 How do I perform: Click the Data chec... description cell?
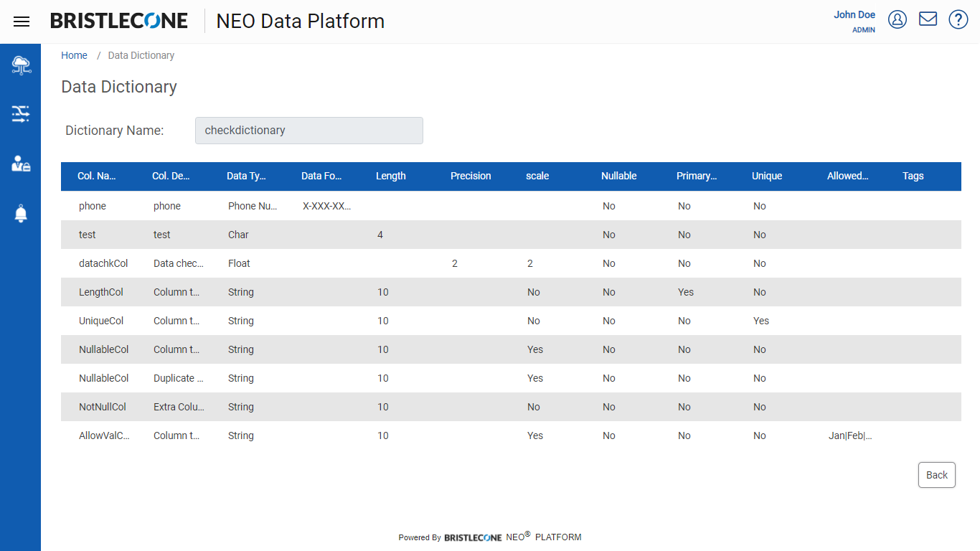[x=179, y=263]
